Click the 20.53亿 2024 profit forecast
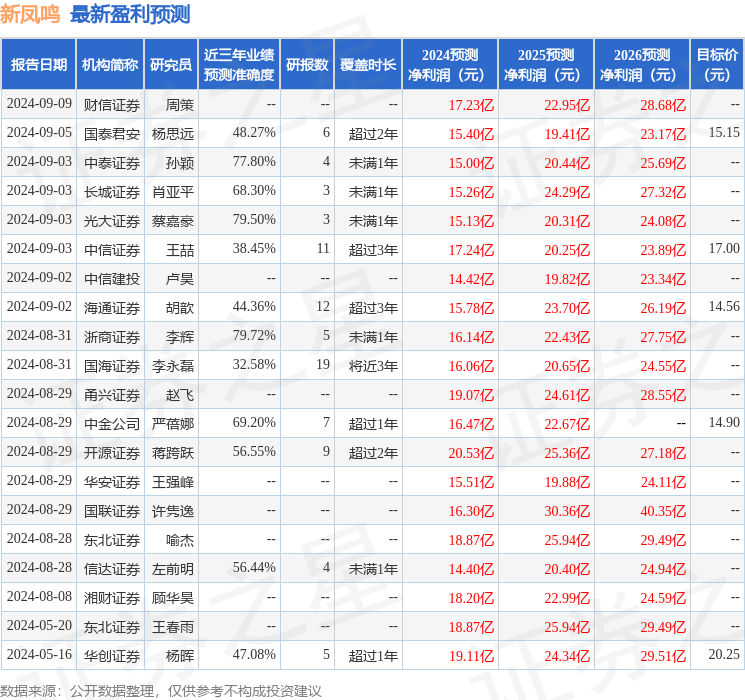 click(x=471, y=453)
